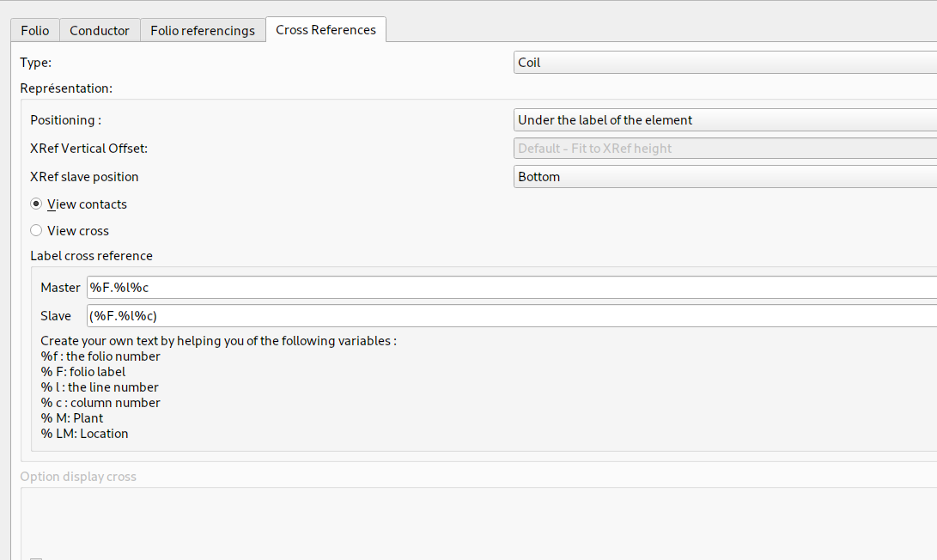This screenshot has width=937, height=560.
Task: Open the Type dropdown showing Coil
Action: [724, 63]
